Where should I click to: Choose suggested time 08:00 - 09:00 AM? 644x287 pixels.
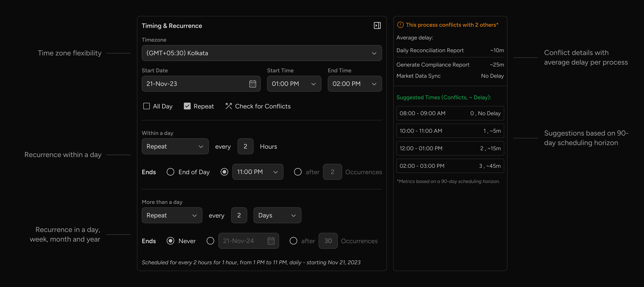(x=450, y=113)
